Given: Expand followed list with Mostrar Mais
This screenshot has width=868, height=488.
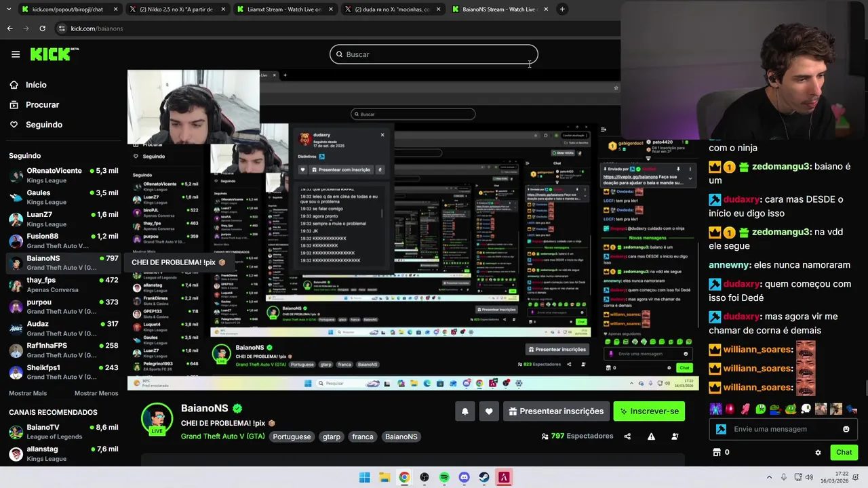Looking at the screenshot, I should [28, 393].
